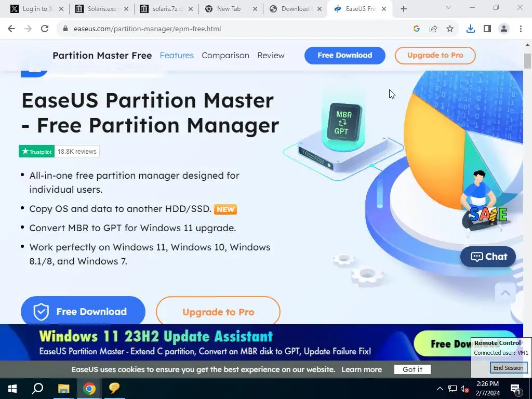532x399 pixels.
Task: Open the yellow chat app in taskbar
Action: pyautogui.click(x=114, y=389)
